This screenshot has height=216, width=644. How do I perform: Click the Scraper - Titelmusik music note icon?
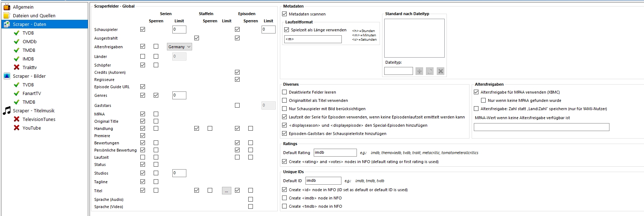(x=7, y=111)
